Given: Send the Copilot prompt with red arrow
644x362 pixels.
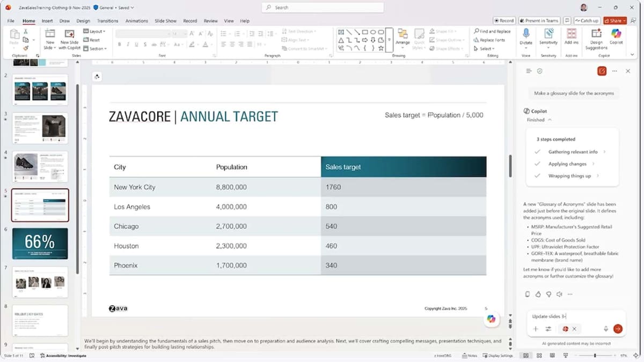Looking at the screenshot, I should click(618, 329).
